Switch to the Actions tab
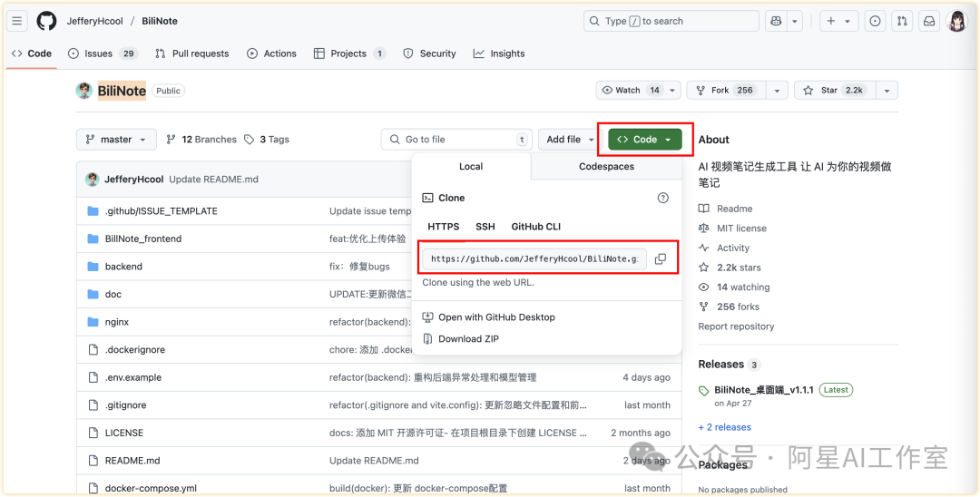This screenshot has height=497, width=980. (x=271, y=54)
